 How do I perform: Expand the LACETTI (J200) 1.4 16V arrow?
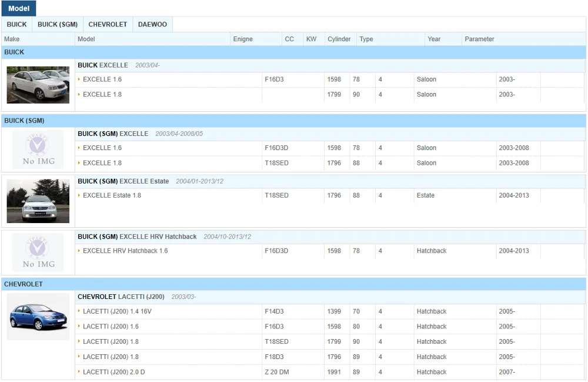click(x=79, y=311)
